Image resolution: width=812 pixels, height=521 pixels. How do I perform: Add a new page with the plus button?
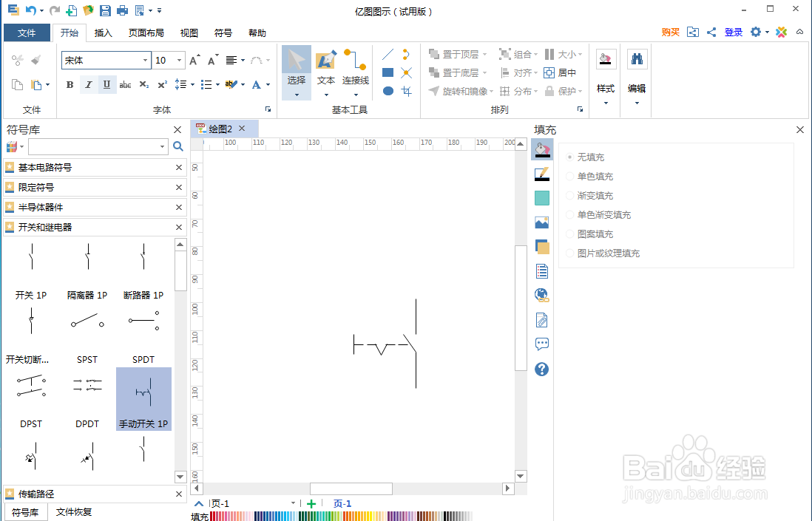[x=311, y=503]
